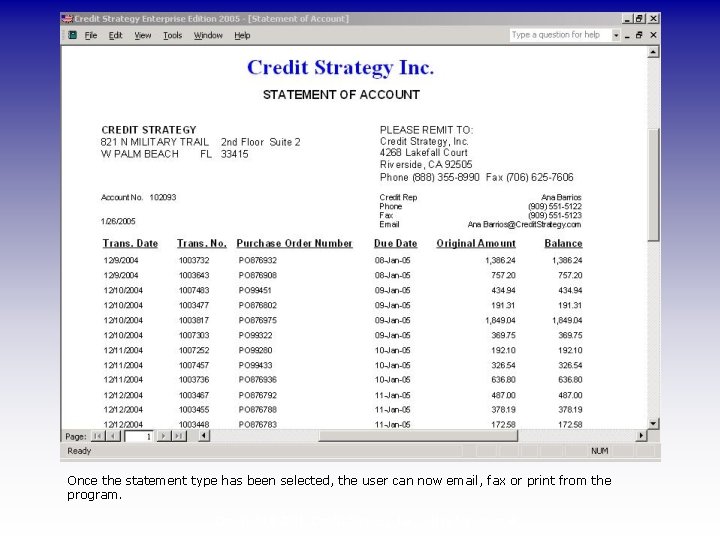Click statement date 1/26/2005
720x540 pixels.
118,221
